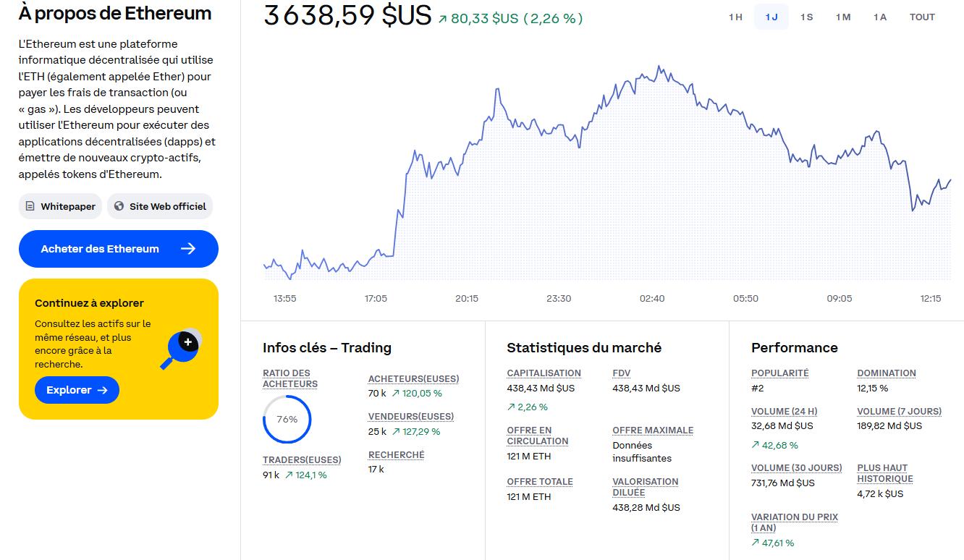
Task: Click the magnifier illustration in the yellow card
Action: [x=180, y=349]
